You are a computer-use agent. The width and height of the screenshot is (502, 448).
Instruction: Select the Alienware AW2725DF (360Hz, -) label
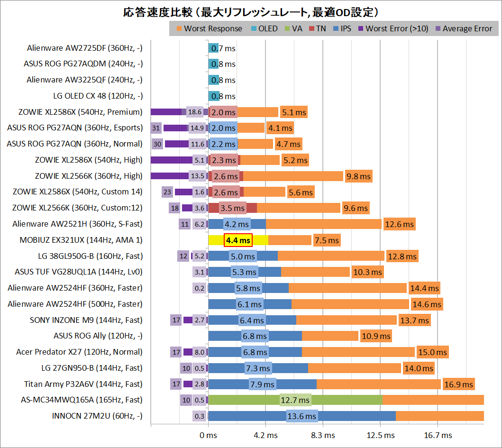[84, 48]
